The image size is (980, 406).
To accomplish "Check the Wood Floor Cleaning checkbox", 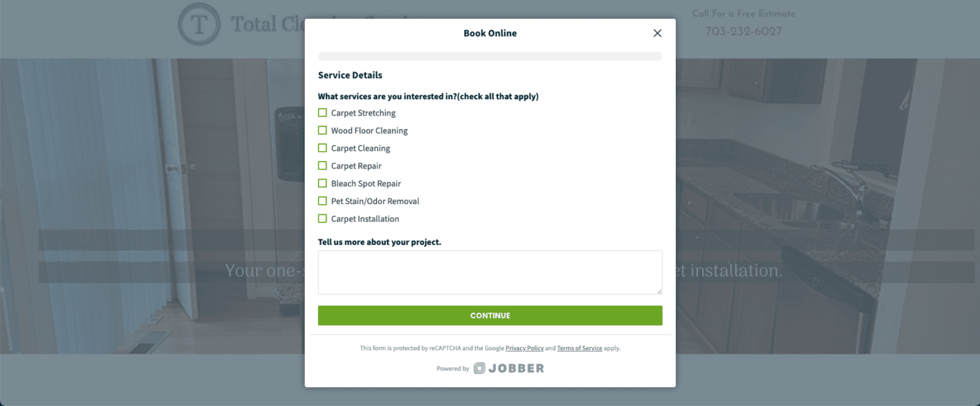I will click(323, 131).
